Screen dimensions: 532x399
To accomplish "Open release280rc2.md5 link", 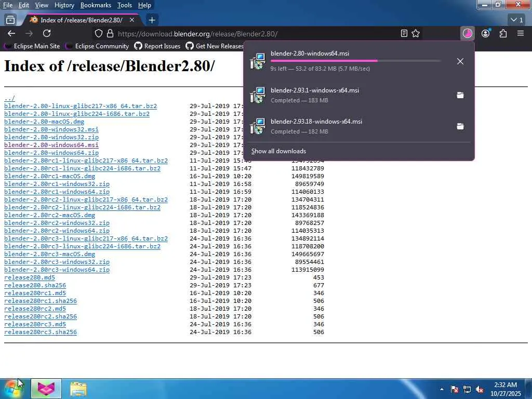I will click(x=35, y=309).
